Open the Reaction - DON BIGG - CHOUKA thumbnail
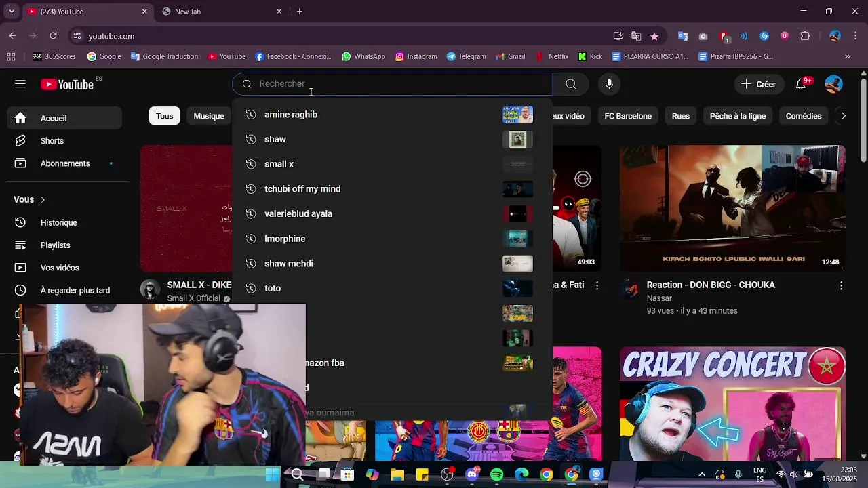This screenshot has height=488, width=868. (732, 208)
